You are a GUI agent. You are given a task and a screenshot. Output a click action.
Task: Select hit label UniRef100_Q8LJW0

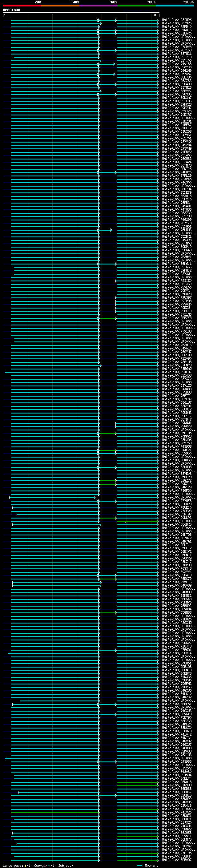coord(176,78)
